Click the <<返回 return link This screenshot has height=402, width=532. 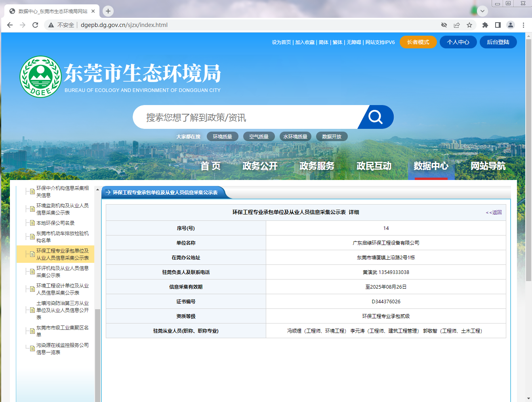(x=494, y=212)
